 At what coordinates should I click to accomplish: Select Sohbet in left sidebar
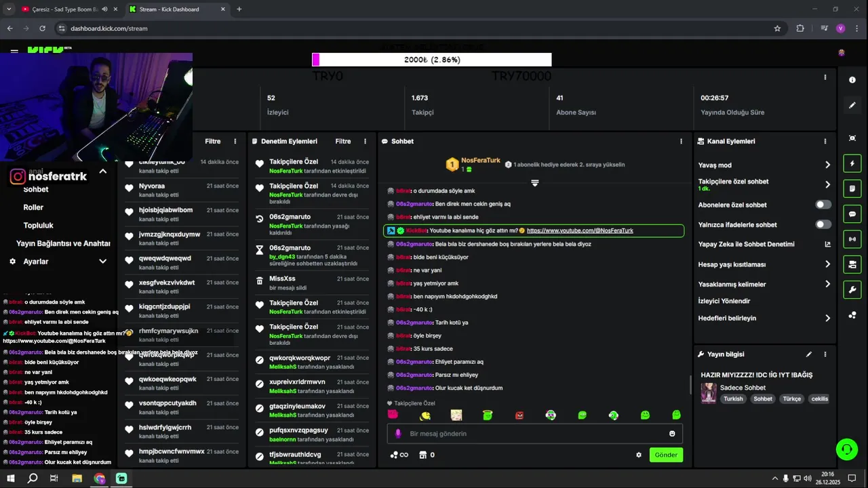[36, 190]
